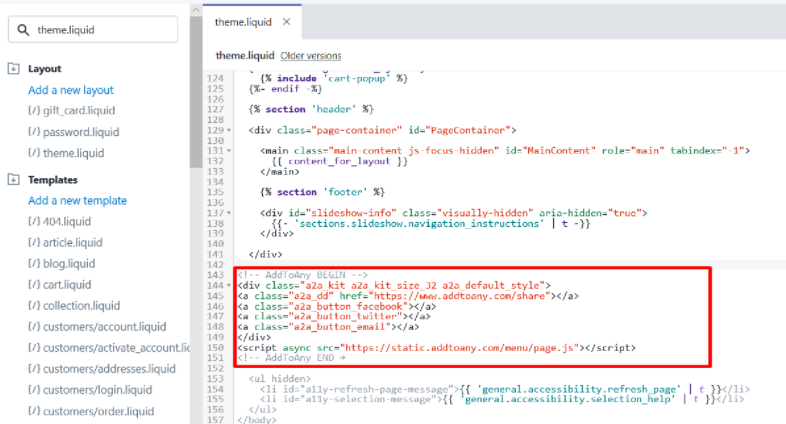Open customers/order.liquid template
The width and height of the screenshot is (786, 424).
pyautogui.click(x=98, y=411)
